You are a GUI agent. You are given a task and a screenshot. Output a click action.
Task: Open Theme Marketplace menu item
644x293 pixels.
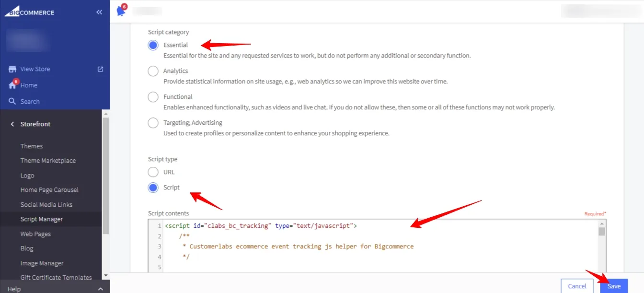(48, 161)
